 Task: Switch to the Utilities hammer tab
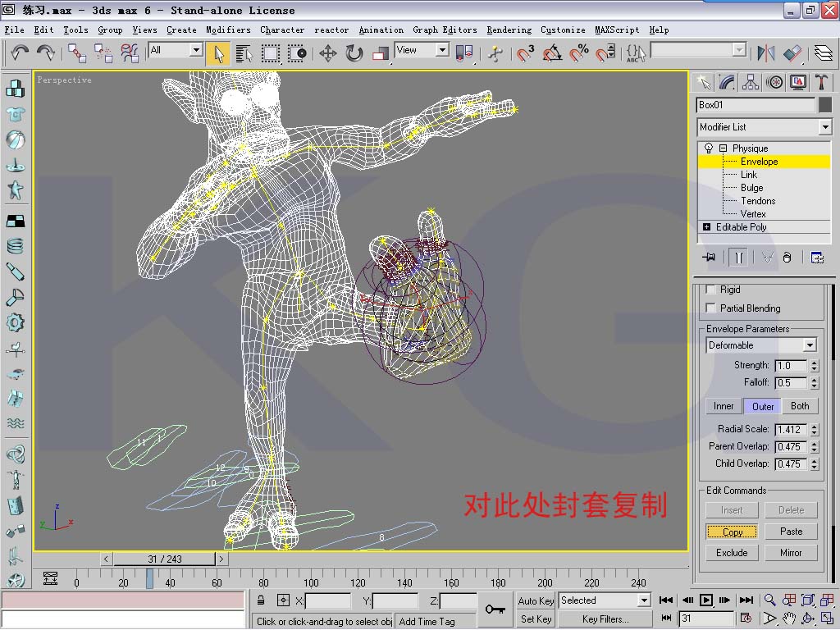[x=821, y=82]
